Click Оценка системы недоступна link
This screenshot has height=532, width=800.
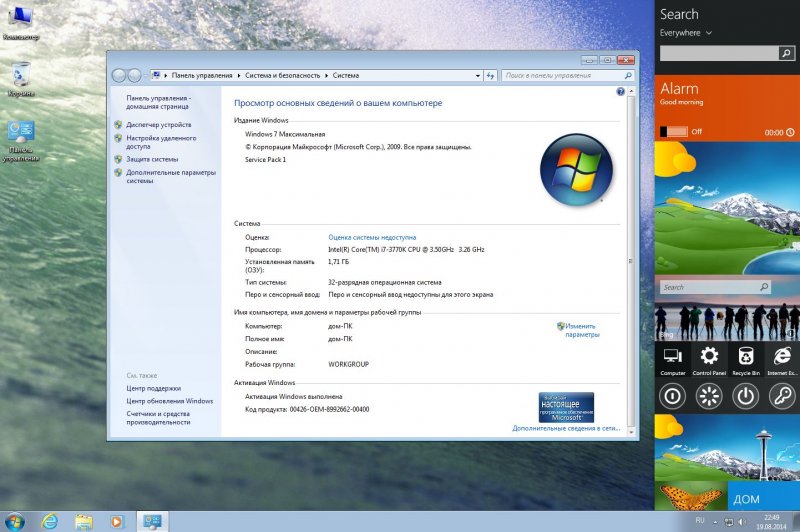[372, 237]
